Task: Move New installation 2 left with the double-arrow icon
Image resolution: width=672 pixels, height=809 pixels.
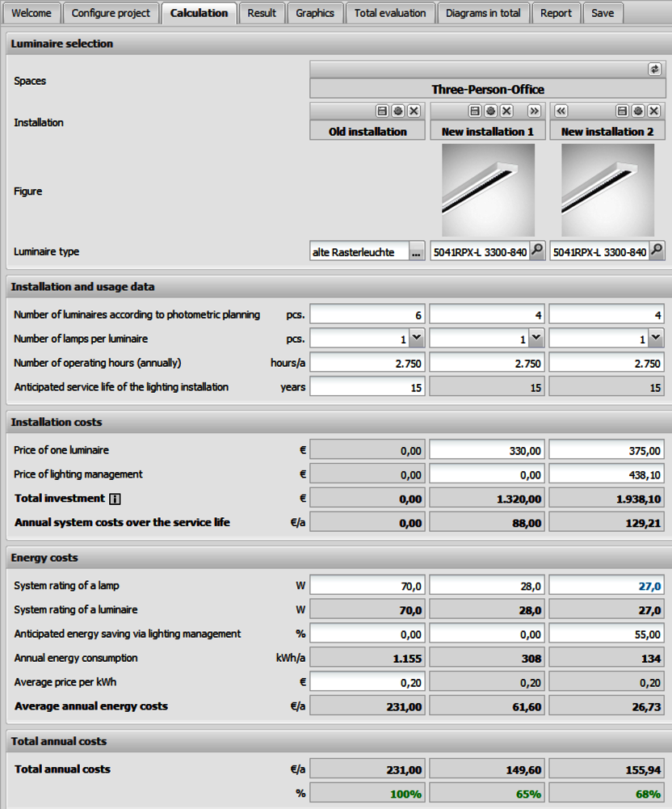Action: click(x=561, y=111)
